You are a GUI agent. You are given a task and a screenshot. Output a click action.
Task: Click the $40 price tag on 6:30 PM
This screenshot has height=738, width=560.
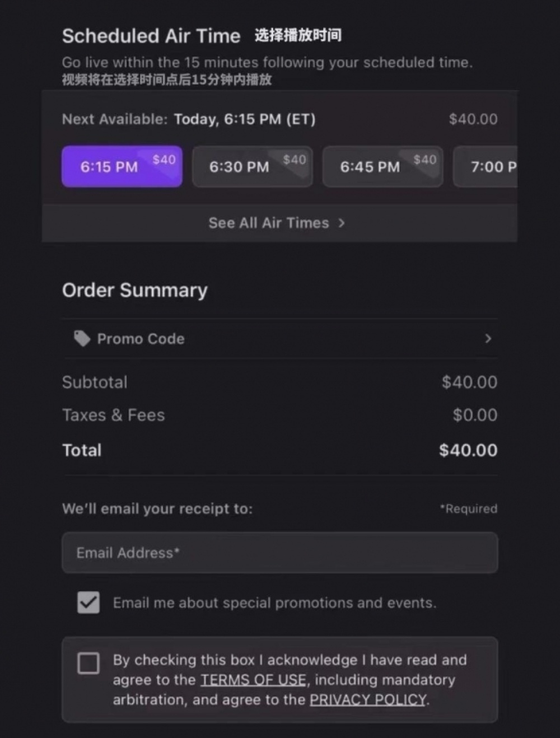(295, 160)
